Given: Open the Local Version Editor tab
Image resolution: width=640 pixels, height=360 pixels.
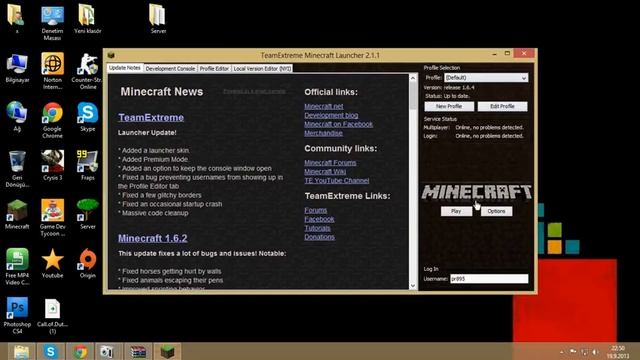Looking at the screenshot, I should click(x=262, y=69).
